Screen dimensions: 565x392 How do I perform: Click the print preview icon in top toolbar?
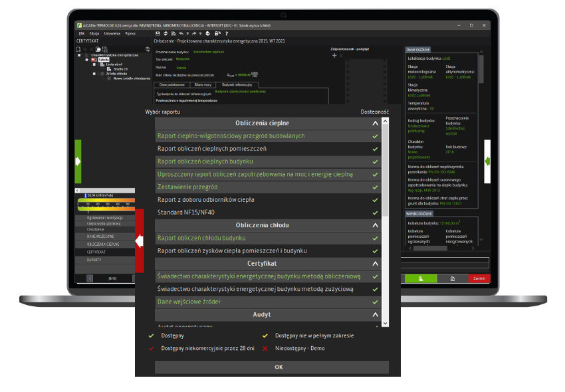[173, 33]
